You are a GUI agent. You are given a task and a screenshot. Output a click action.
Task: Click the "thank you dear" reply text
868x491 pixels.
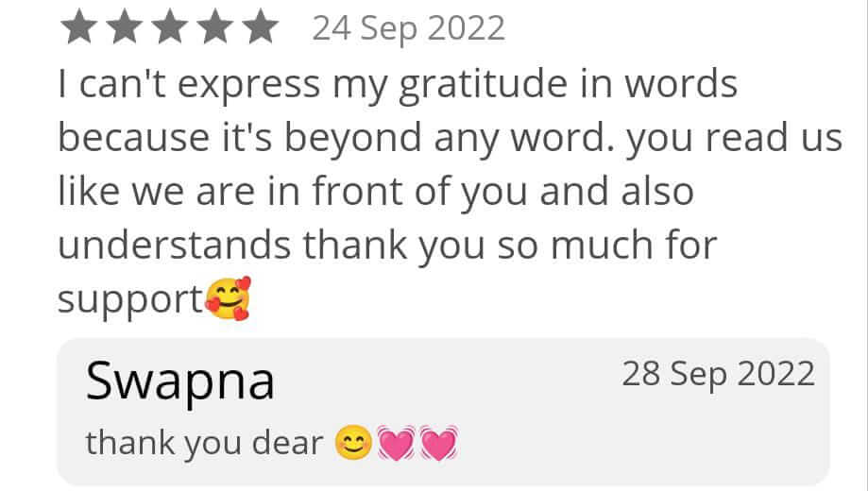coord(204,442)
